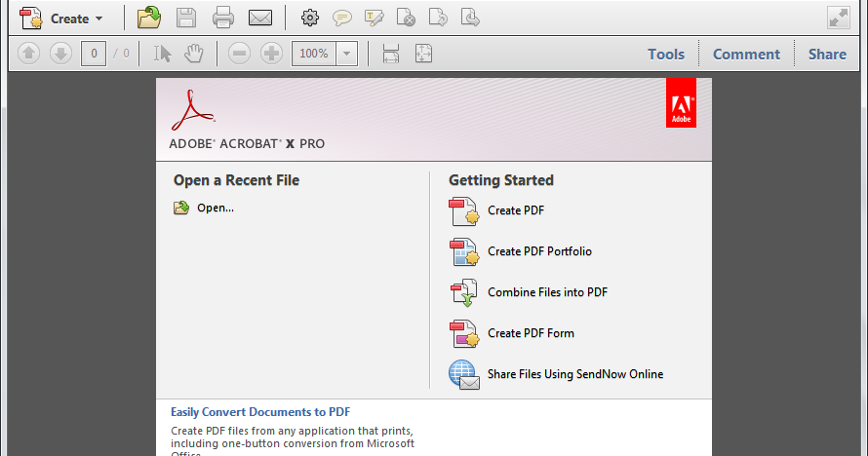Click the page number input field

coord(94,54)
